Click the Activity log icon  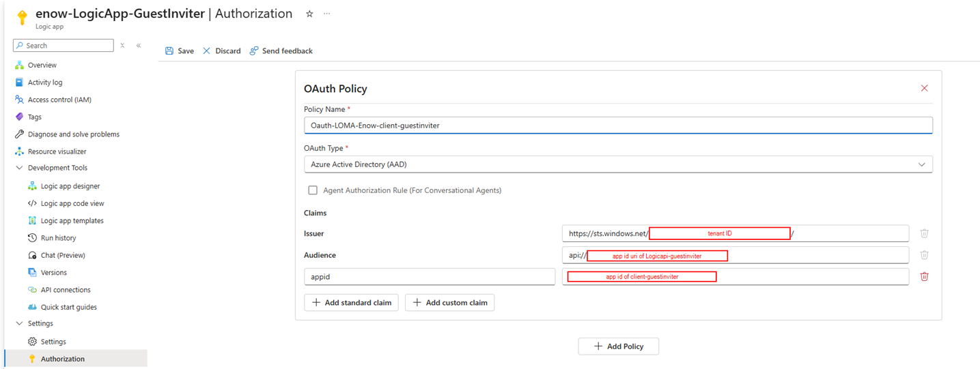(x=19, y=83)
